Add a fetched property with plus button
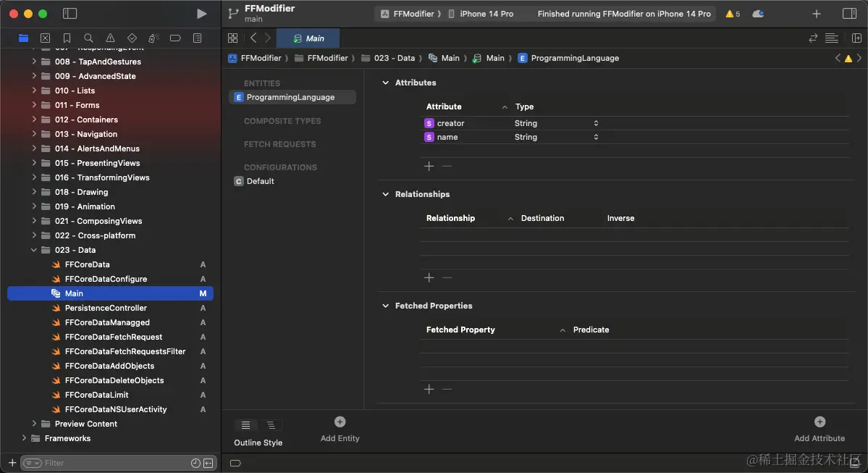The width and height of the screenshot is (868, 473). coord(429,390)
